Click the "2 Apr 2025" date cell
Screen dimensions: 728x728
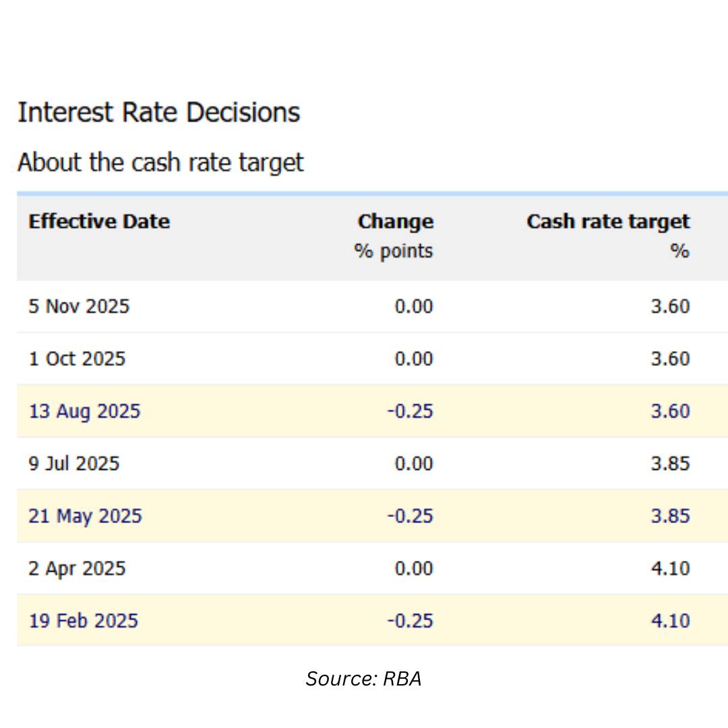pos(77,569)
